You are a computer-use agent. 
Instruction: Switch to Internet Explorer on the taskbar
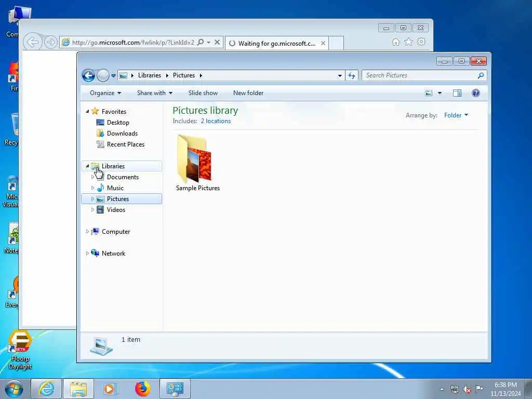click(46, 389)
